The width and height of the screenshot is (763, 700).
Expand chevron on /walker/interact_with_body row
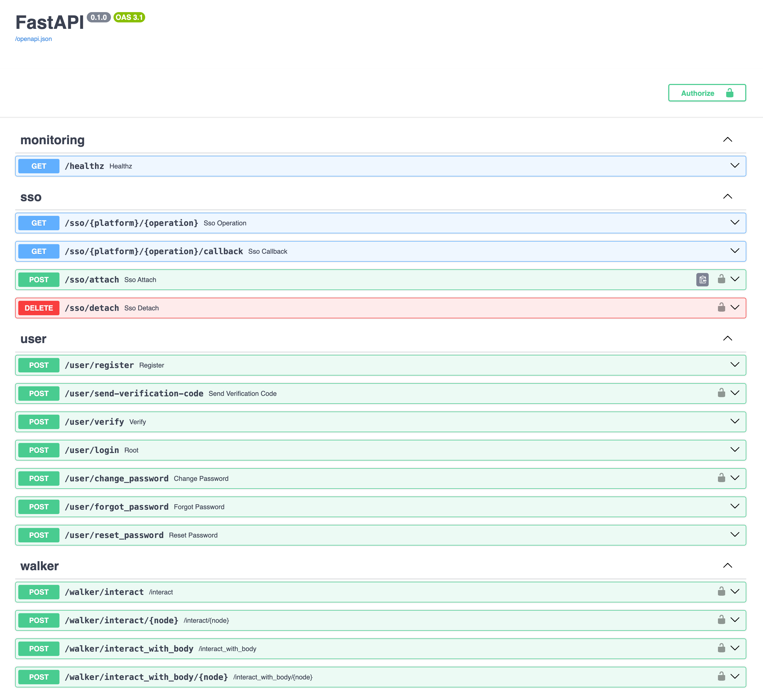coord(735,648)
